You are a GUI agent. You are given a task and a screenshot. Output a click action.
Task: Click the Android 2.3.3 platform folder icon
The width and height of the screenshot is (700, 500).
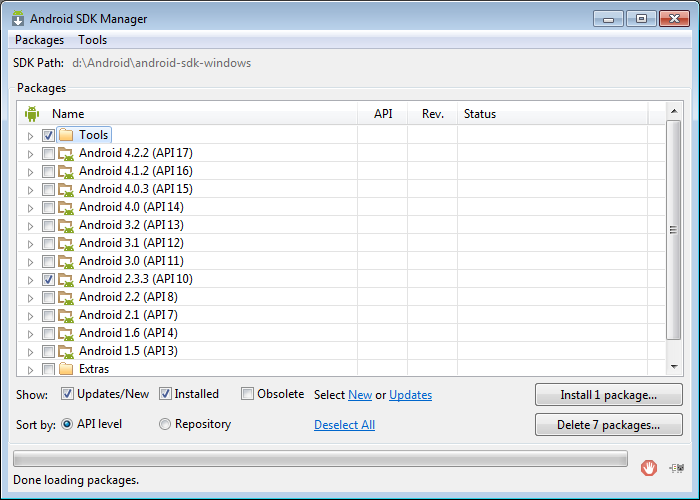(66, 279)
